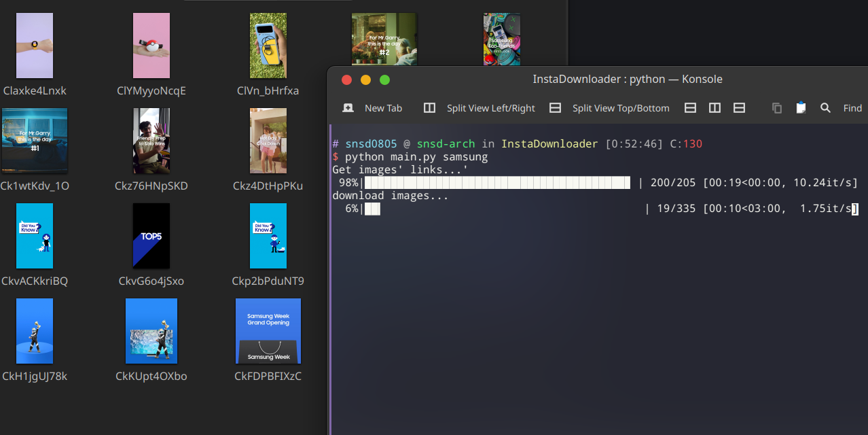Click the Paste clipboard icon

[x=801, y=108]
